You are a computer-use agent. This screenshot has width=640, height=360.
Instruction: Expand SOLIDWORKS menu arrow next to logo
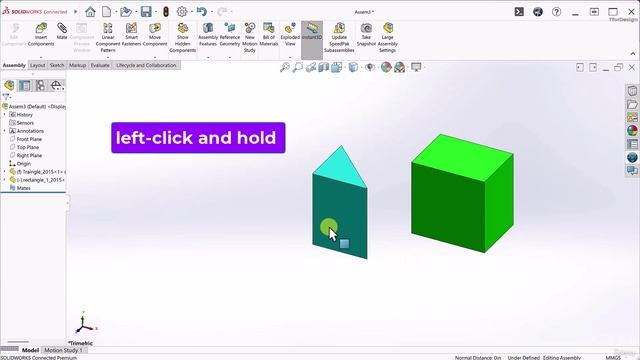(76, 12)
